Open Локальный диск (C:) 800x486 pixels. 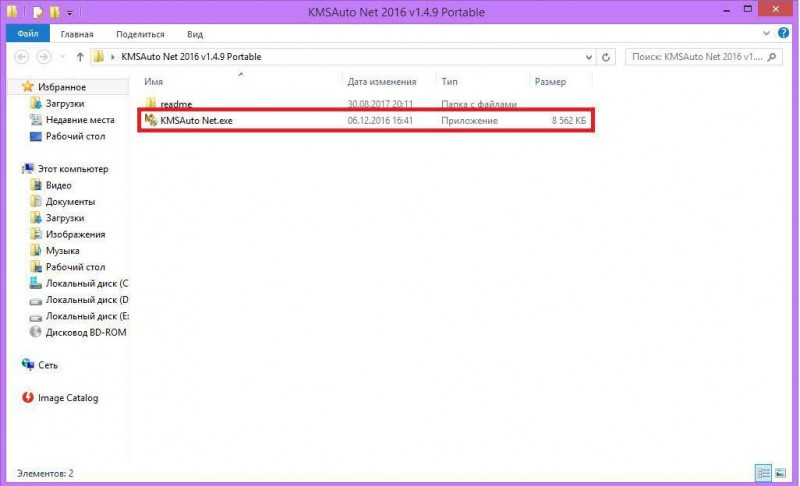(87, 284)
